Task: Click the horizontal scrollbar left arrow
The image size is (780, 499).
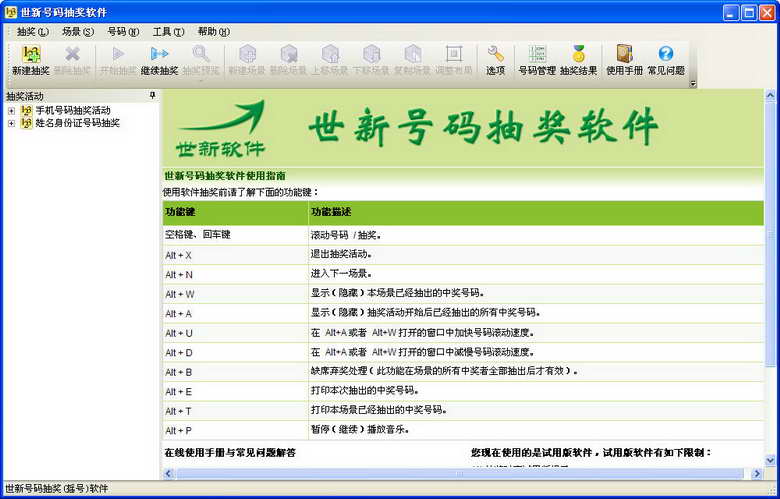Action: (x=168, y=473)
